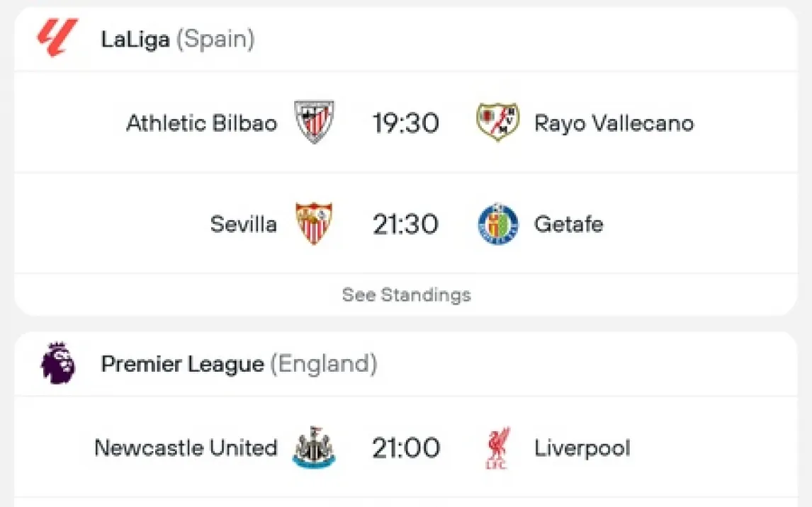Click the Sevilla club crest
The width and height of the screenshot is (812, 507).
click(x=314, y=224)
